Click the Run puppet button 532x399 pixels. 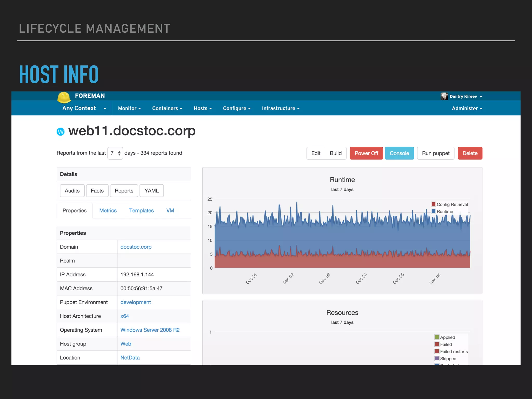coord(436,153)
